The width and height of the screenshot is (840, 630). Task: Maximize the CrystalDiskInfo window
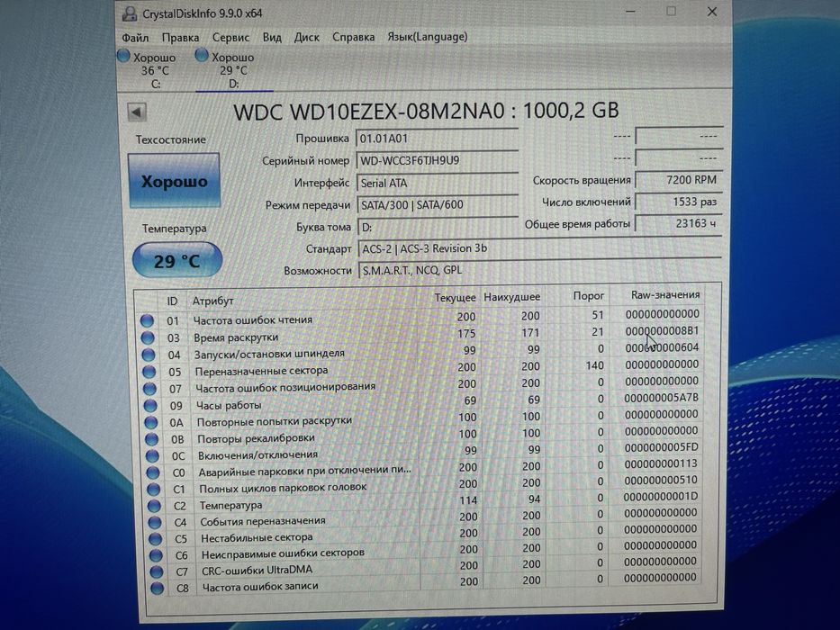(x=672, y=11)
